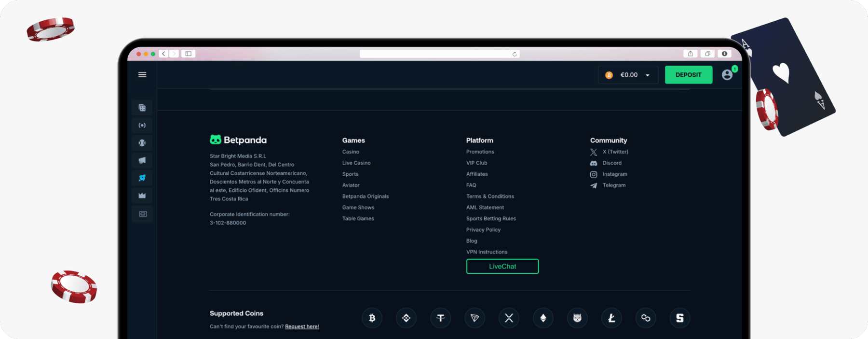Open the Privacy Policy link
Screen dimensions: 868x339
[x=483, y=229]
